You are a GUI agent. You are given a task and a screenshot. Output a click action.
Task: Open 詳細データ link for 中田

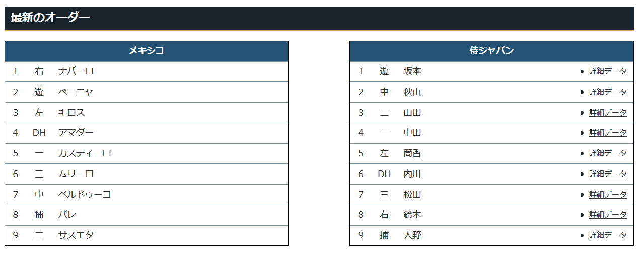(x=608, y=133)
